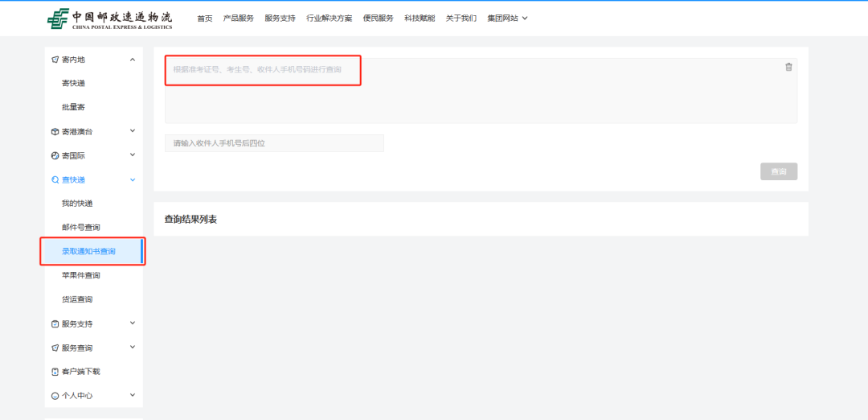
Task: Collapse the 查快递 section chevron
Action: tap(133, 179)
